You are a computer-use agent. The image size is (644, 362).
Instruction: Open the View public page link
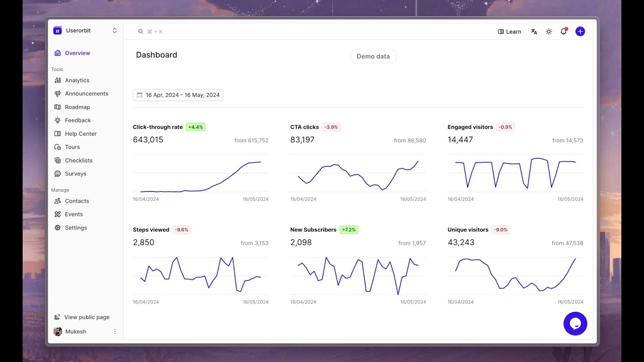point(82,317)
